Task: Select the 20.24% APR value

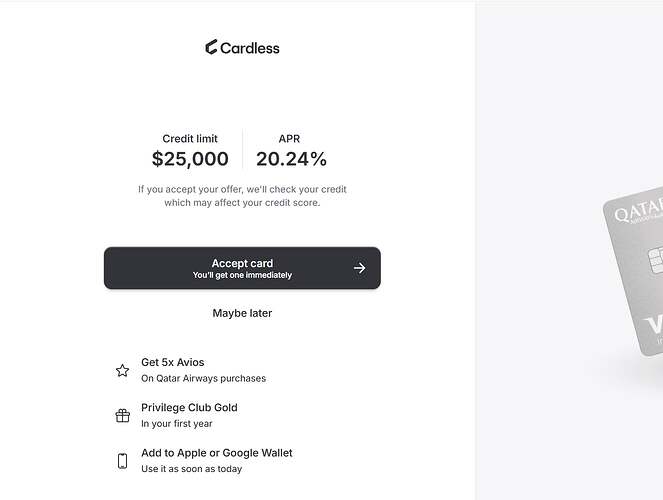Action: click(x=291, y=159)
